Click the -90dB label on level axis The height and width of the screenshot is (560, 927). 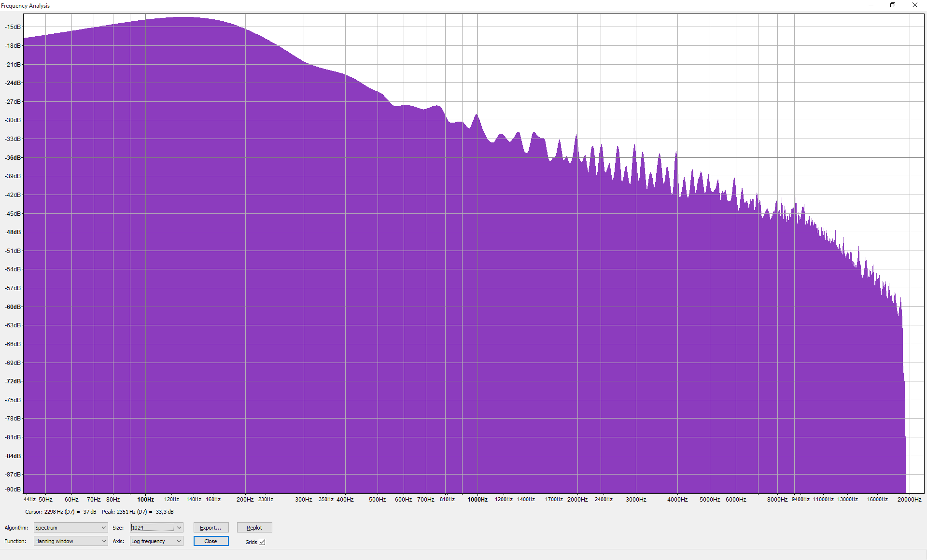tap(13, 489)
